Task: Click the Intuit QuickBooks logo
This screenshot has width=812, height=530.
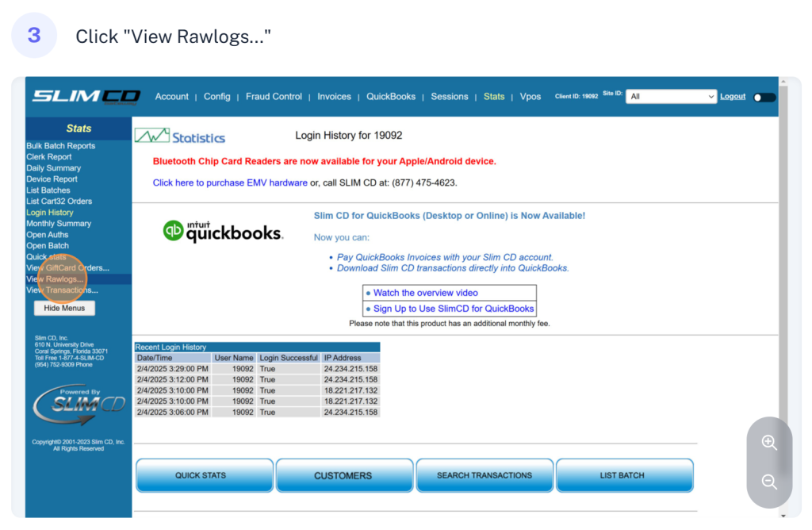Action: 223,231
